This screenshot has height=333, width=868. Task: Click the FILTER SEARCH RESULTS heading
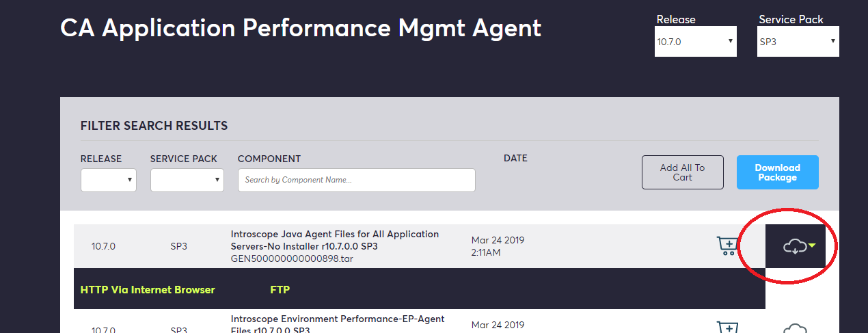tap(154, 126)
